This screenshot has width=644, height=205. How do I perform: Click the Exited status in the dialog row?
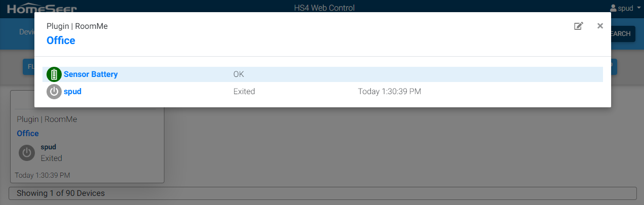(244, 92)
